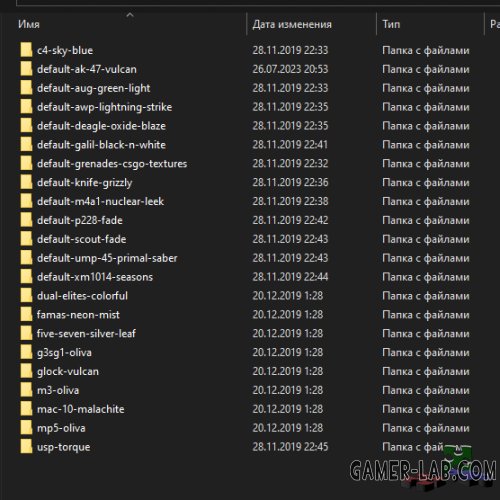
Task: Click the name default-knife-grizzly
Action: 85,183
